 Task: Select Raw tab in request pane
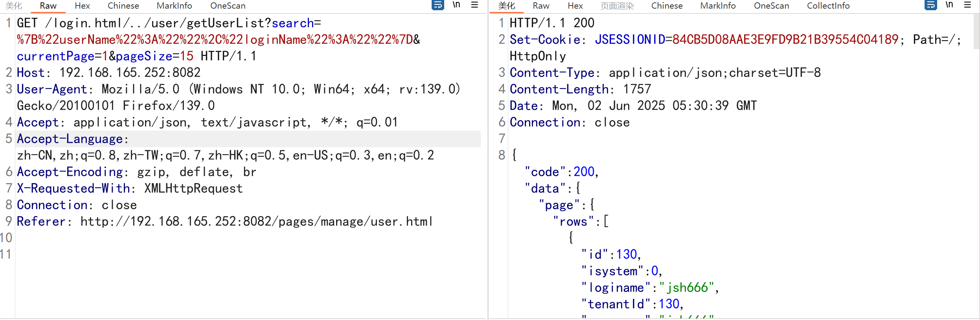[x=48, y=6]
